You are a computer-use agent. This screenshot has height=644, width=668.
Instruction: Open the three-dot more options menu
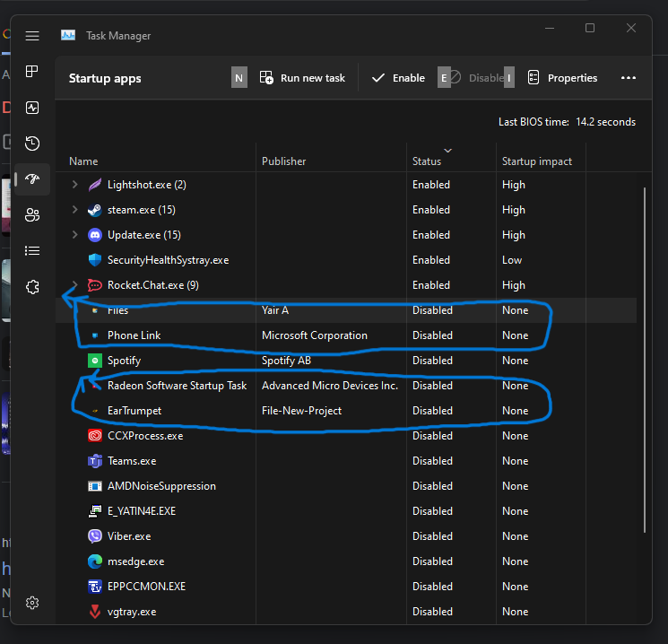629,78
